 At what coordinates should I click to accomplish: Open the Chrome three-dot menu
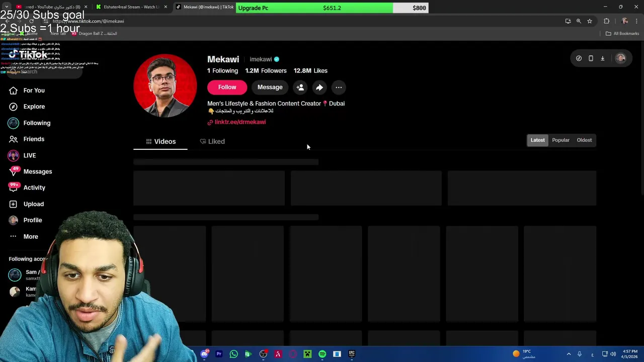click(x=637, y=21)
